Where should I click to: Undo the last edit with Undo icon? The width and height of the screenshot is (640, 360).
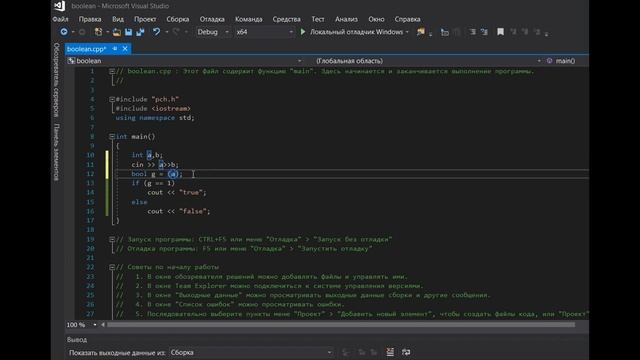point(156,32)
